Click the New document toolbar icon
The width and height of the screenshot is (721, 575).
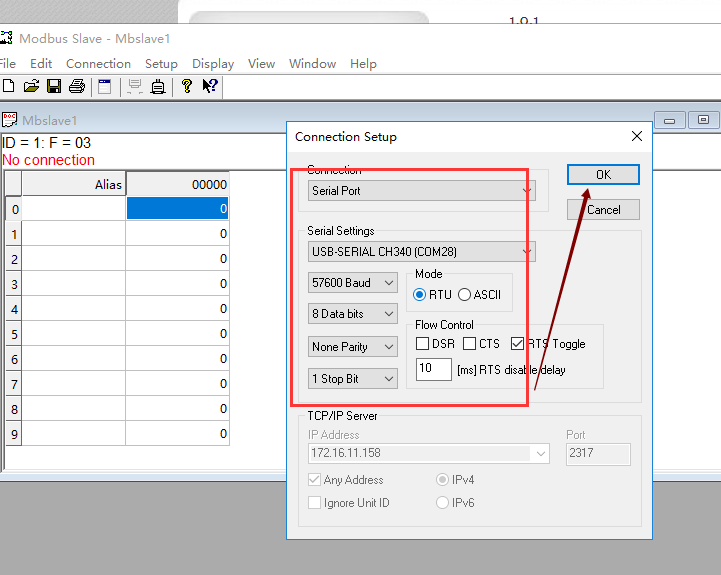pos(9,87)
